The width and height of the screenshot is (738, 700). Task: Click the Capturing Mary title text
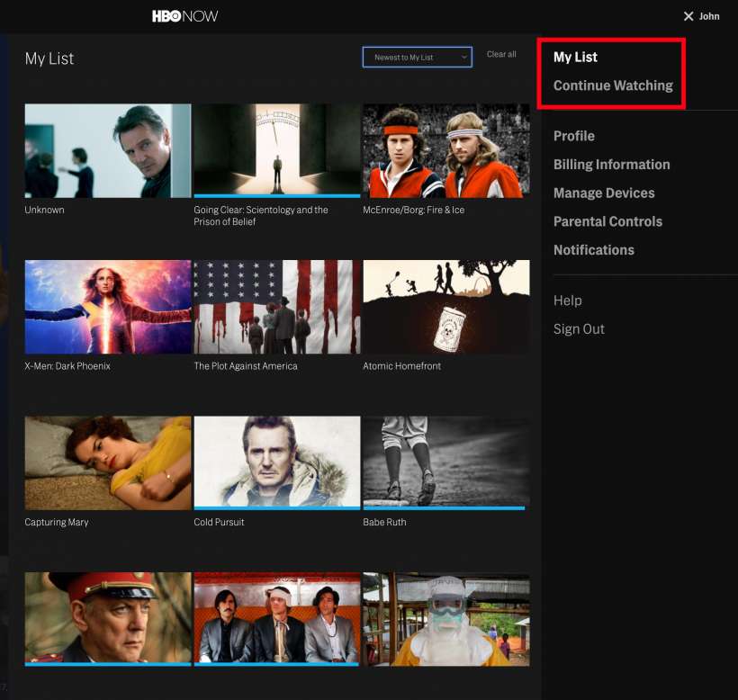pos(57,522)
